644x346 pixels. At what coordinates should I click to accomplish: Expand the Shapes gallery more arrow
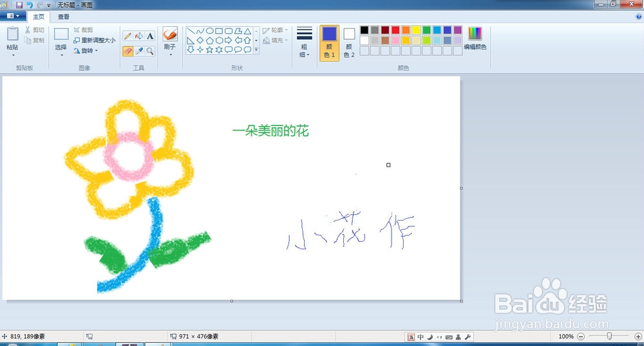[256, 50]
